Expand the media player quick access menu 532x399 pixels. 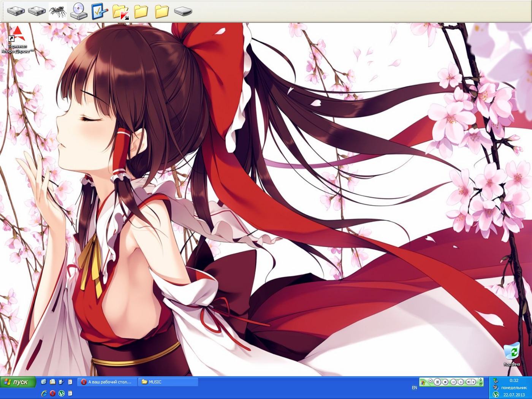tap(431, 380)
